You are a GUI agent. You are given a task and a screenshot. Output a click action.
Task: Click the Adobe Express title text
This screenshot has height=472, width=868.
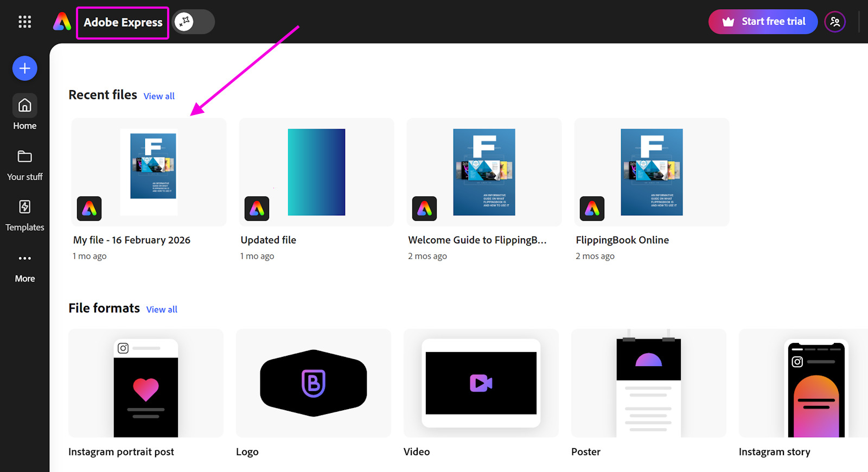tap(123, 22)
